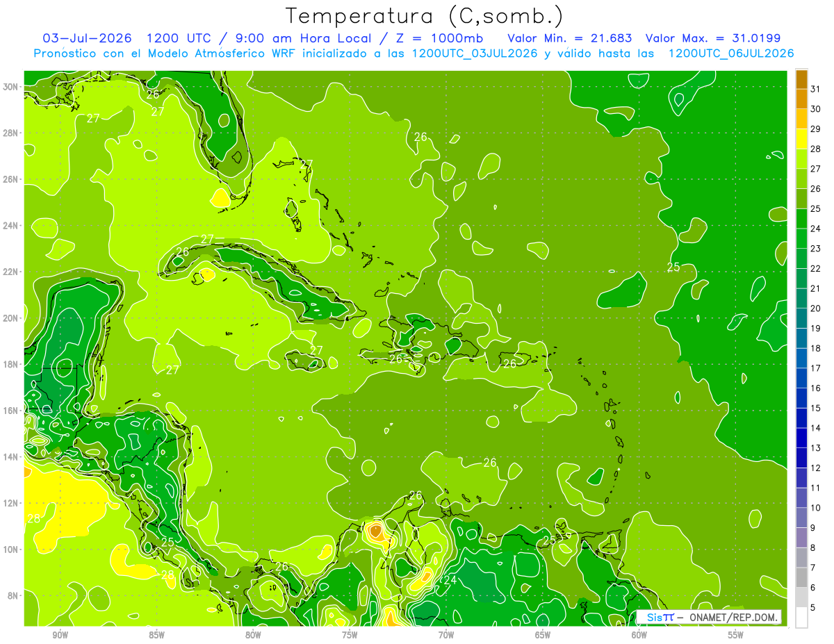Click the "Valor Min. = 21.683" text
The image size is (834, 644).
coord(570,38)
